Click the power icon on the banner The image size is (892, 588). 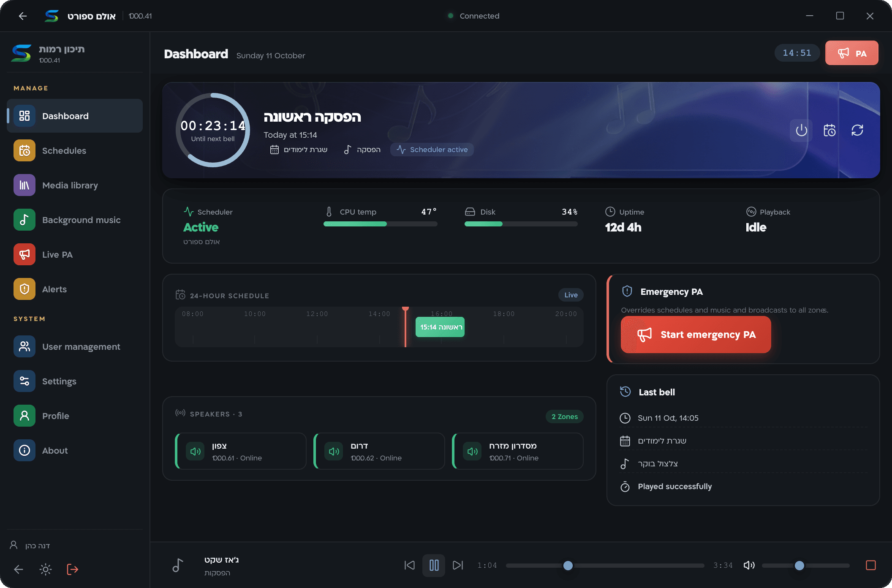(801, 130)
